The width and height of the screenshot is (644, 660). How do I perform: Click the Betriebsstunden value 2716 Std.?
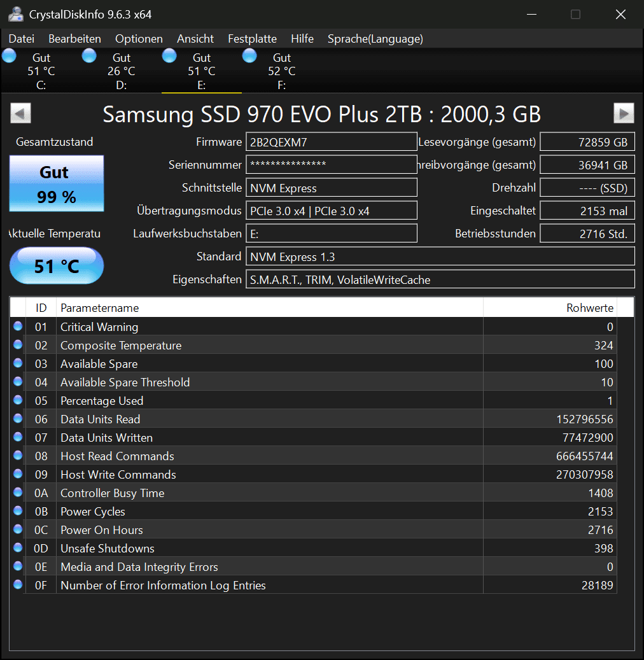587,233
